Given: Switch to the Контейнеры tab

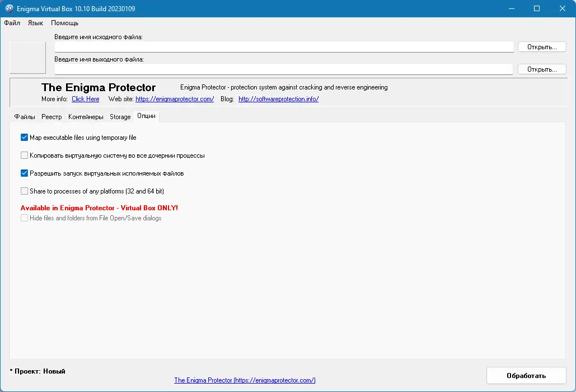Looking at the screenshot, I should pos(86,117).
